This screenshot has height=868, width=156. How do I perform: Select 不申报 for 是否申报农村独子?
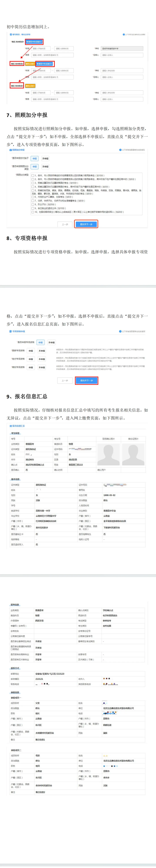(45, 158)
